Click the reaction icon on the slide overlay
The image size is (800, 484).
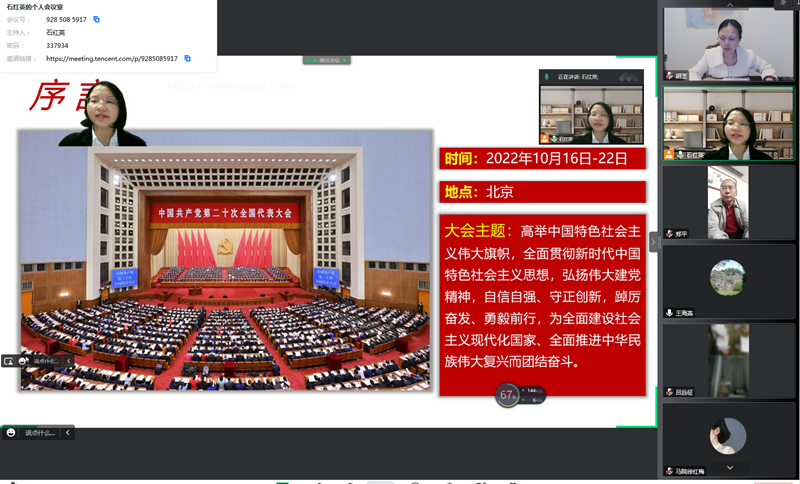[23, 360]
